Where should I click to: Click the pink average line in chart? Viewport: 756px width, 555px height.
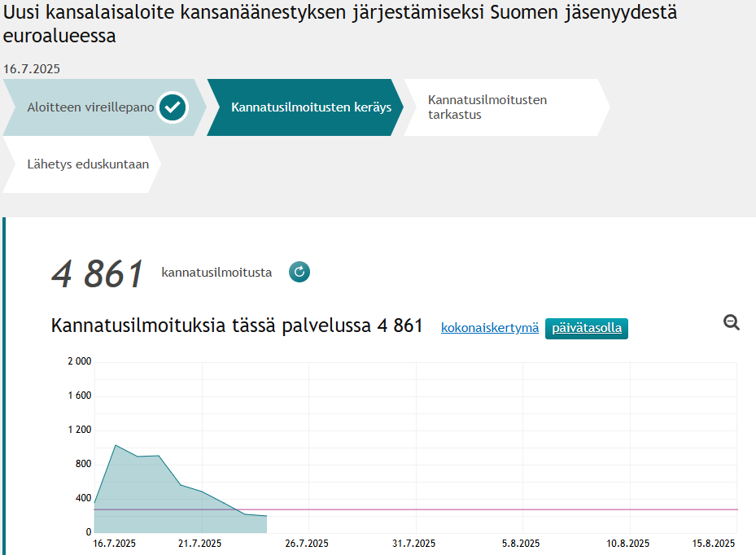click(416, 509)
